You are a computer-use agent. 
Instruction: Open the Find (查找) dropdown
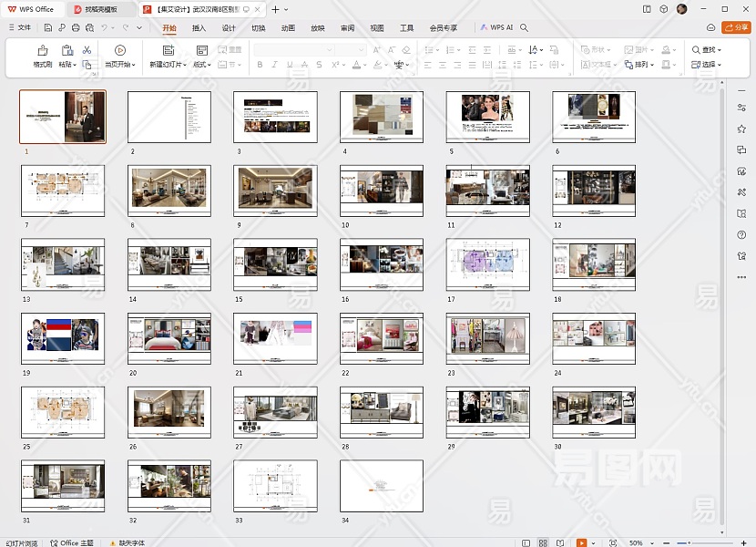coord(707,50)
